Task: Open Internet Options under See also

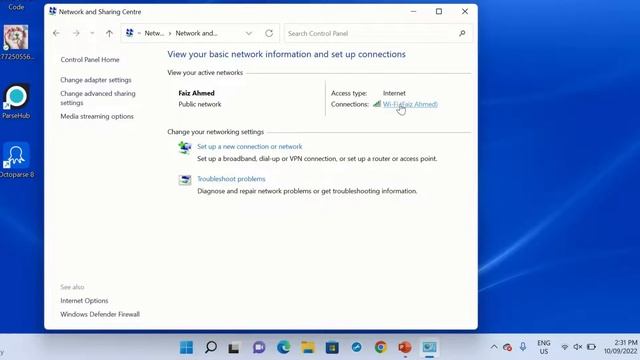Action: 84,301
